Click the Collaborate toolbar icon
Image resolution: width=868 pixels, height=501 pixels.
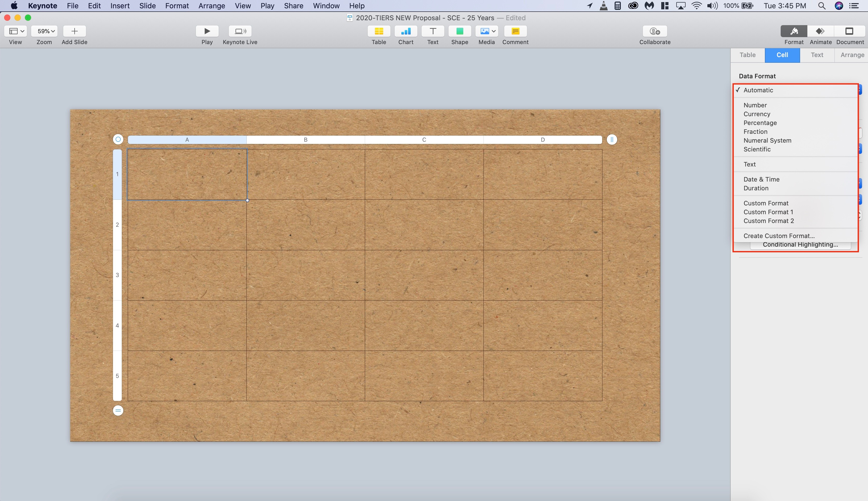654,31
